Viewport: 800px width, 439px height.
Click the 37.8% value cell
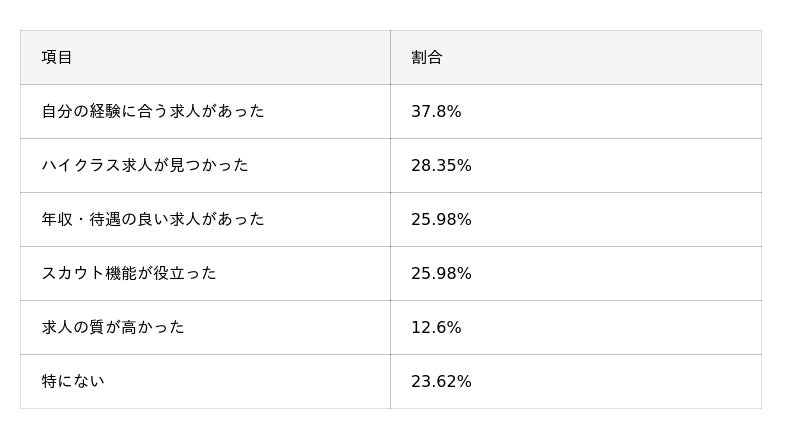tap(436, 111)
